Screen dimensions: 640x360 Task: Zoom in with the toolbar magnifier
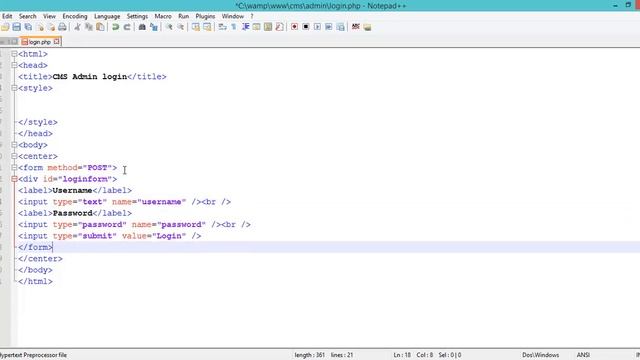[169, 27]
